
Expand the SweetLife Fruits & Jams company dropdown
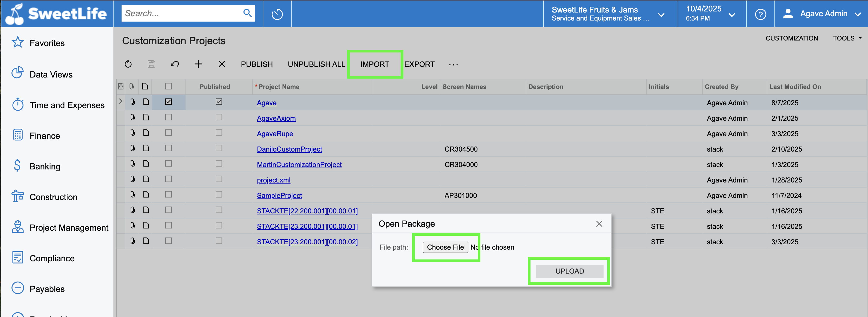click(661, 15)
